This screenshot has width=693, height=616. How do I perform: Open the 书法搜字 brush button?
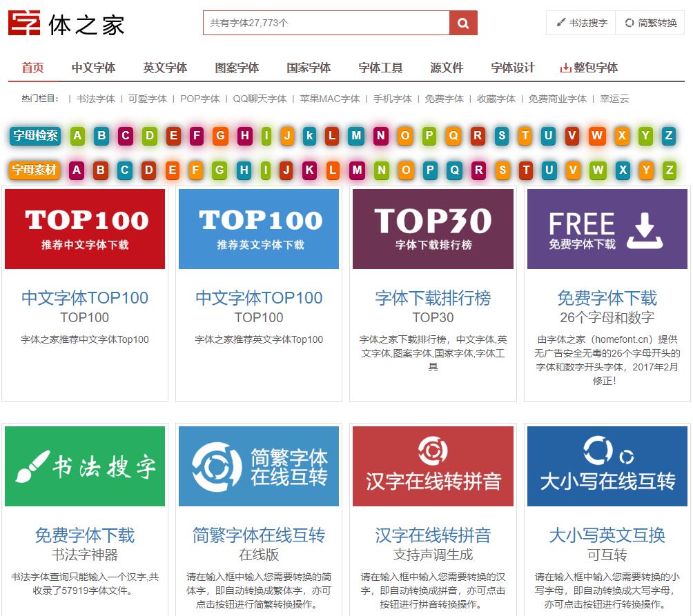coord(580,23)
